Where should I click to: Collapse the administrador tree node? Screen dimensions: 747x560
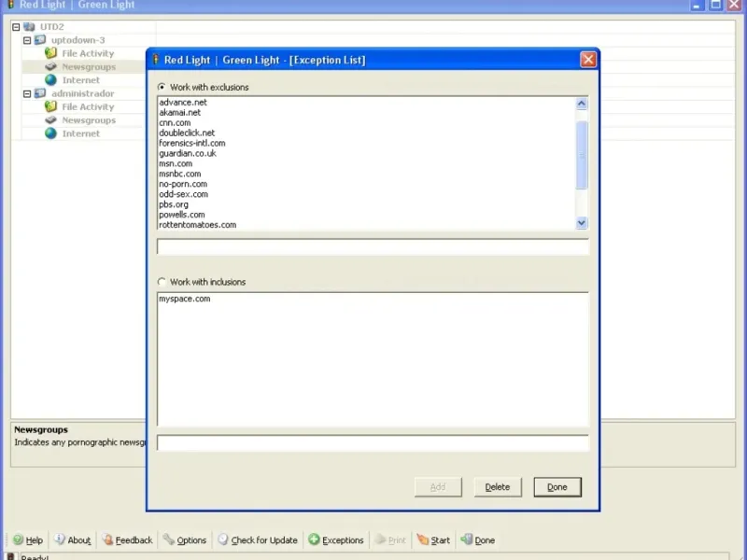27,94
